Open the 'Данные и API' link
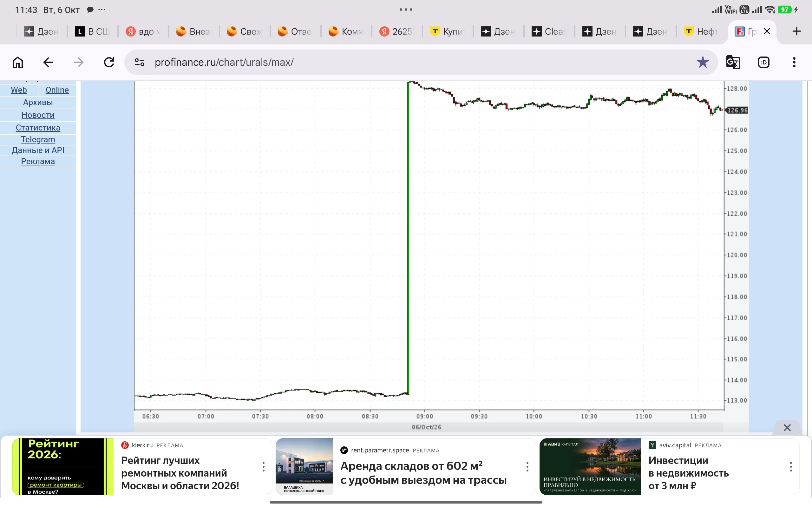812x508 pixels. [38, 150]
